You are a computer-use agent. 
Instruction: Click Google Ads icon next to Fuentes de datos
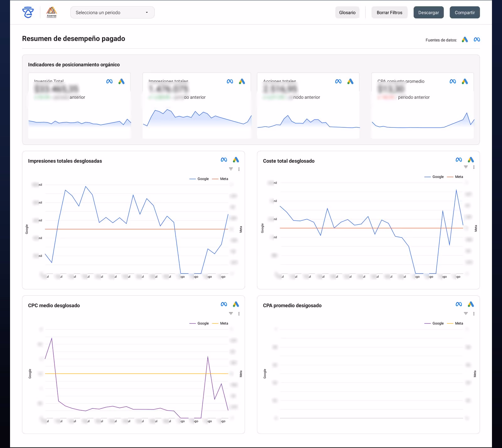click(465, 40)
